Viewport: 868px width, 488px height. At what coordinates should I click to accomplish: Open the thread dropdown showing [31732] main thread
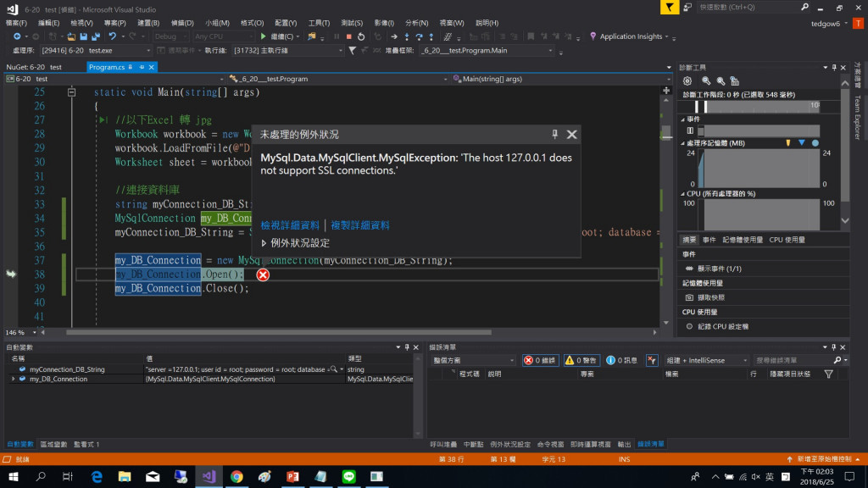pos(288,50)
